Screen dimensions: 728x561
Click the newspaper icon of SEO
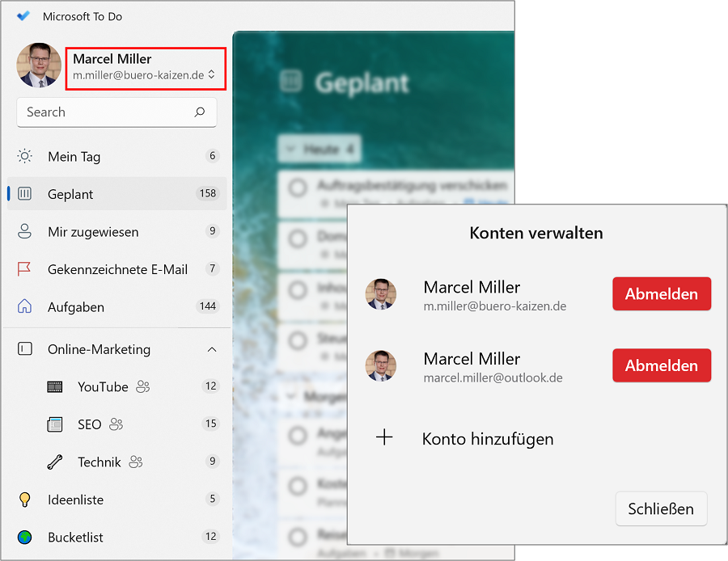tap(55, 424)
